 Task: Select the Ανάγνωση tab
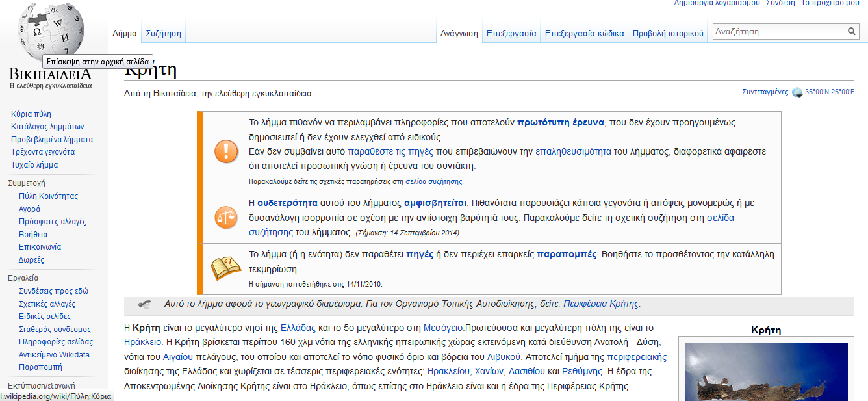[x=459, y=33]
